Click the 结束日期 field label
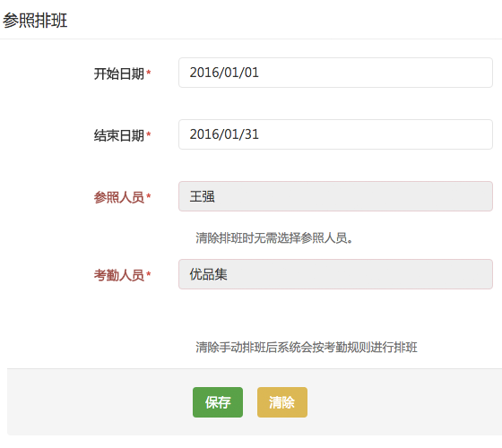 [118, 135]
